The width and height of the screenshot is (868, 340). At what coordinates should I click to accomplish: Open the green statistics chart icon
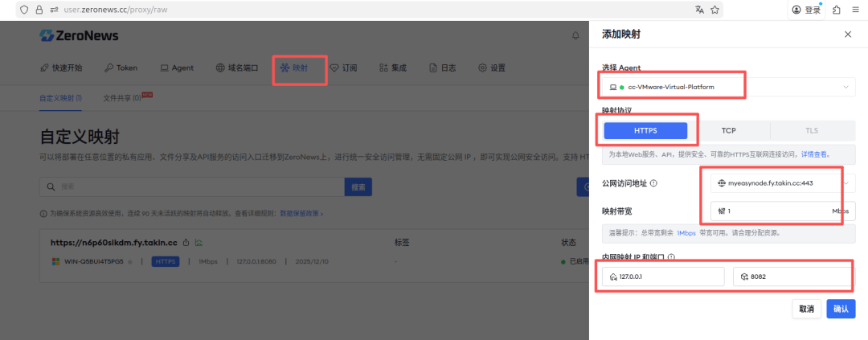(199, 243)
